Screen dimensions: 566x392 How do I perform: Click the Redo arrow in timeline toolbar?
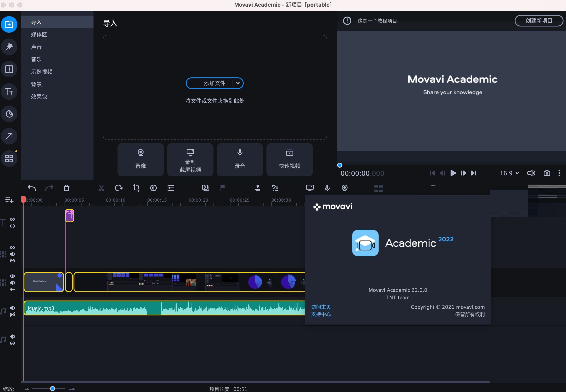coord(49,188)
